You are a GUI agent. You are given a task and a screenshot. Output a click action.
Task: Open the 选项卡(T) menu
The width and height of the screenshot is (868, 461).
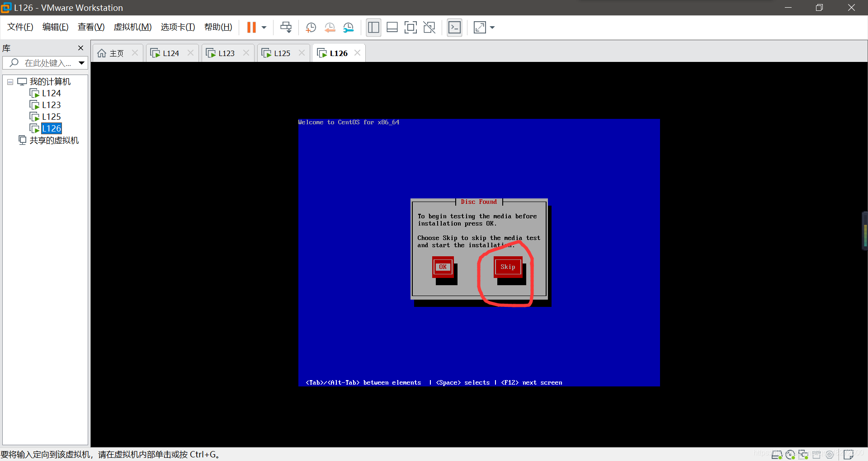coord(178,27)
